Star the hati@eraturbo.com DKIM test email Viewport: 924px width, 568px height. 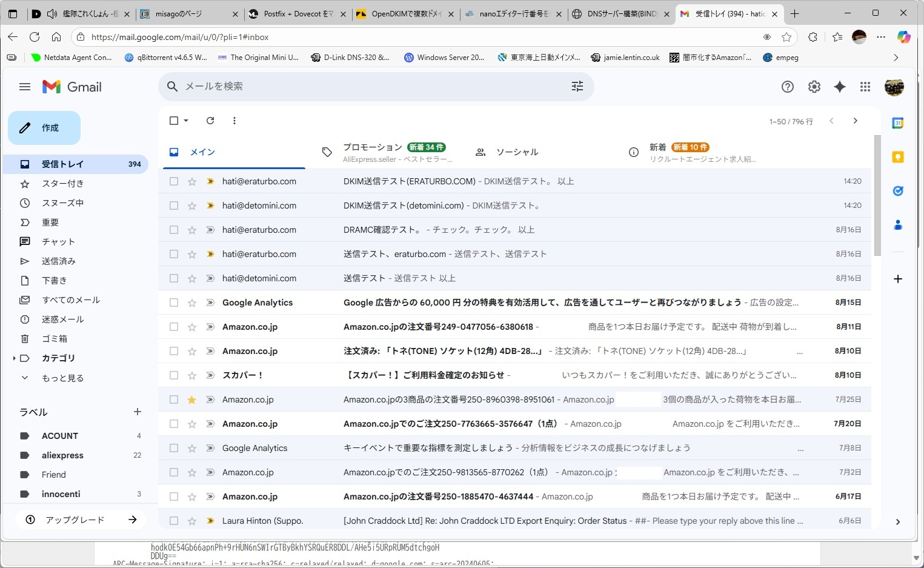point(192,181)
